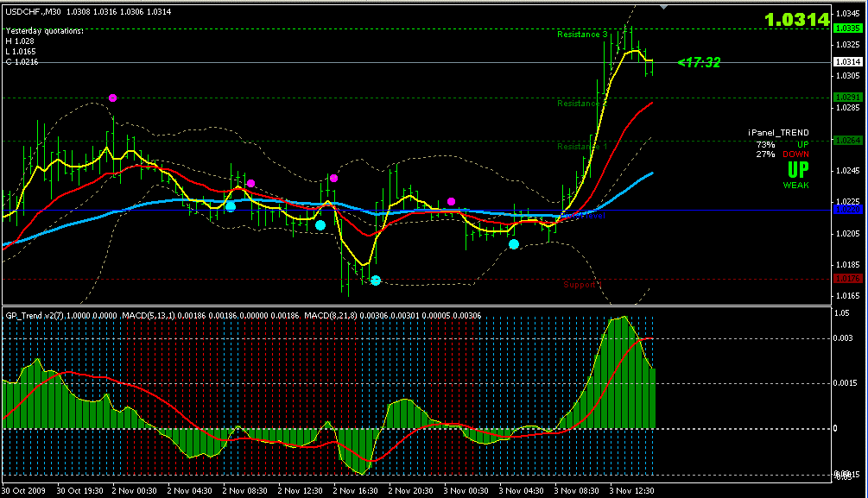
Task: Click the '30 Oct 2009' date on time axis
Action: (24, 491)
